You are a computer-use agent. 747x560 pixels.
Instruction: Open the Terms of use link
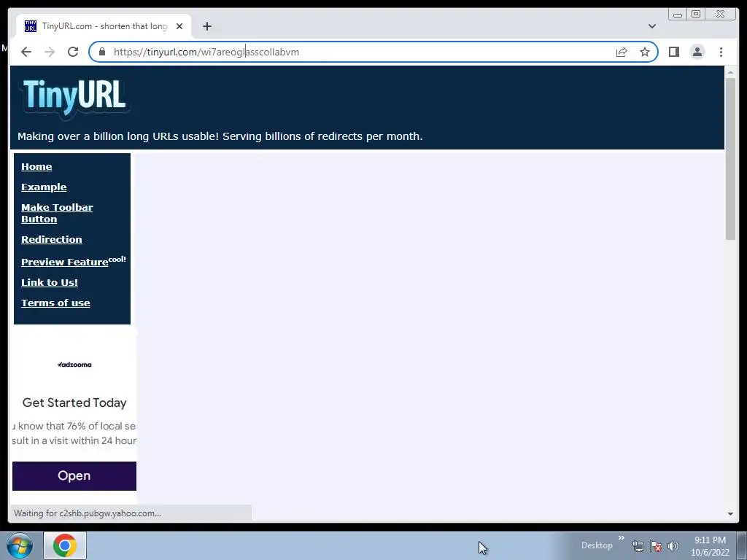coord(55,303)
